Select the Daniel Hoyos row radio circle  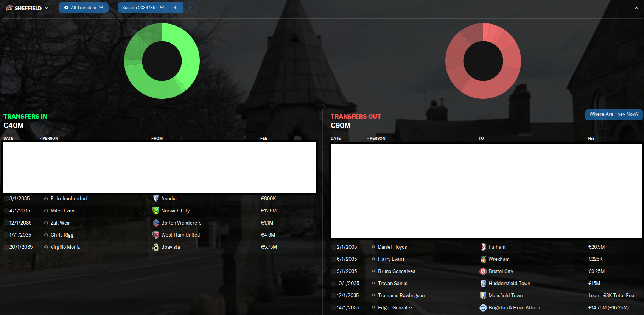click(333, 247)
